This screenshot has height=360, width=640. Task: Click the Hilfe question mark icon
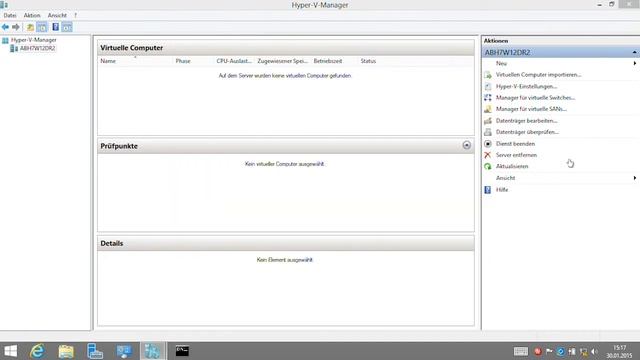coord(488,190)
